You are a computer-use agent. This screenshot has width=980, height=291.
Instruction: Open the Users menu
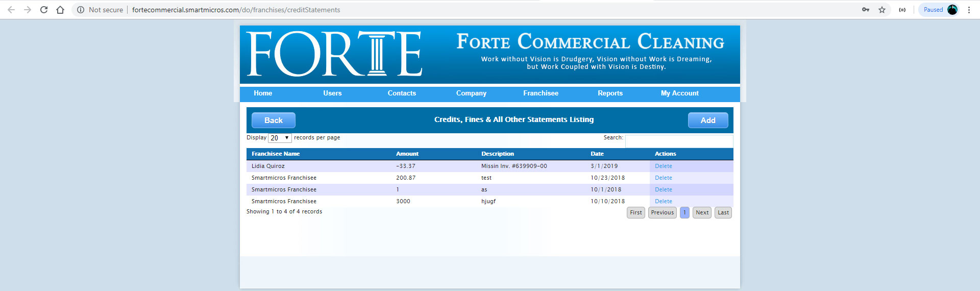click(x=332, y=93)
